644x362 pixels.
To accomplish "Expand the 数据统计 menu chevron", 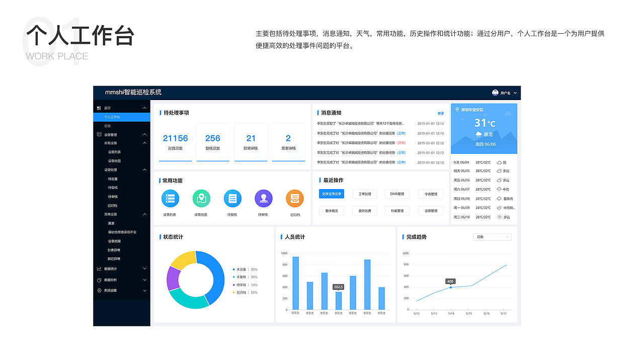I will point(145,269).
